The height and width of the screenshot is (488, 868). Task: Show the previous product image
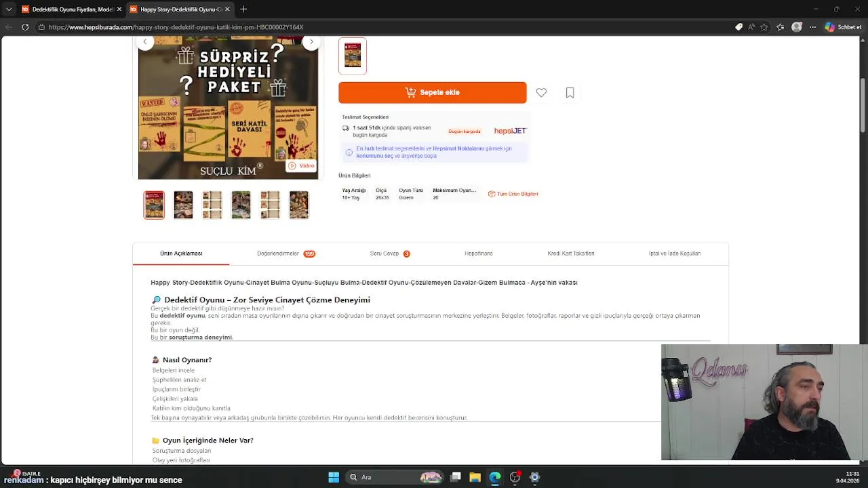click(x=144, y=42)
